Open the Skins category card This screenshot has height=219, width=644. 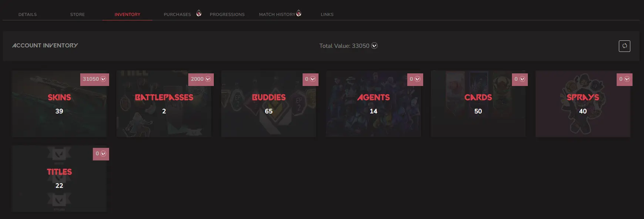(59, 104)
